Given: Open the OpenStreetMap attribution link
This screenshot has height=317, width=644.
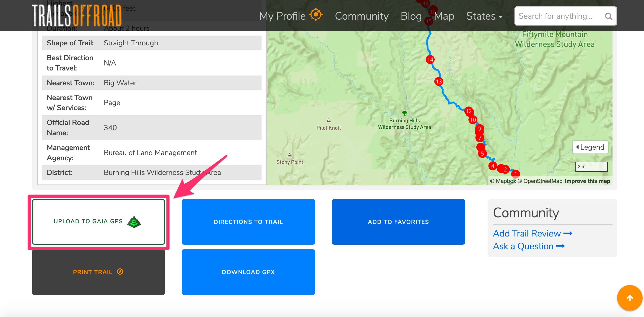Looking at the screenshot, I should tap(540, 181).
